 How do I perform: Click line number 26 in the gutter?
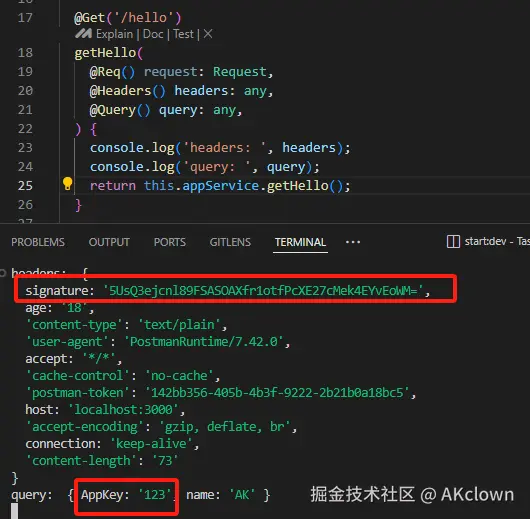click(x=25, y=205)
